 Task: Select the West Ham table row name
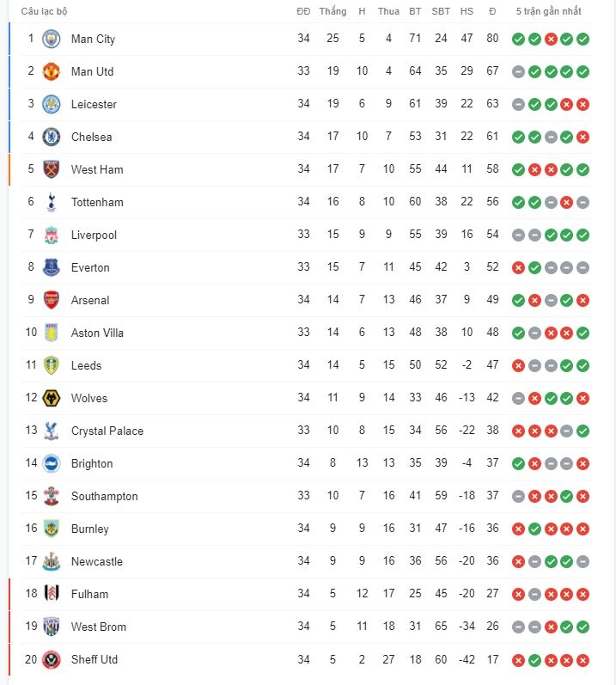click(x=97, y=169)
